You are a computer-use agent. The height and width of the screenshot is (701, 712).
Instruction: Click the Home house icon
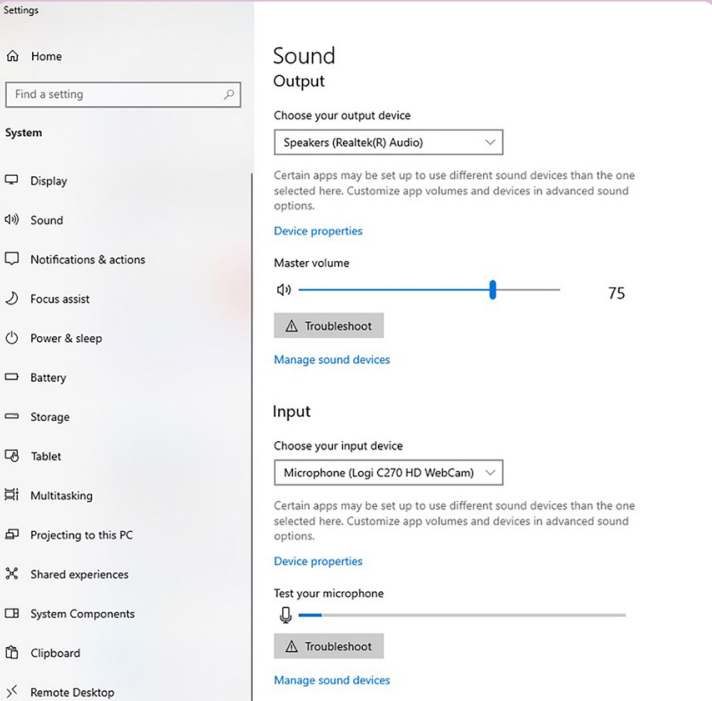pos(13,56)
